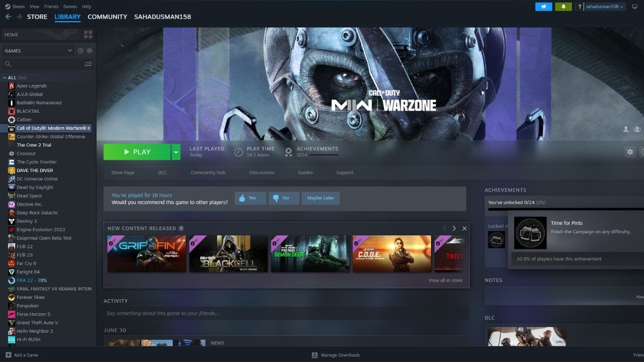Open the Play button dropdown arrow

pos(176,152)
